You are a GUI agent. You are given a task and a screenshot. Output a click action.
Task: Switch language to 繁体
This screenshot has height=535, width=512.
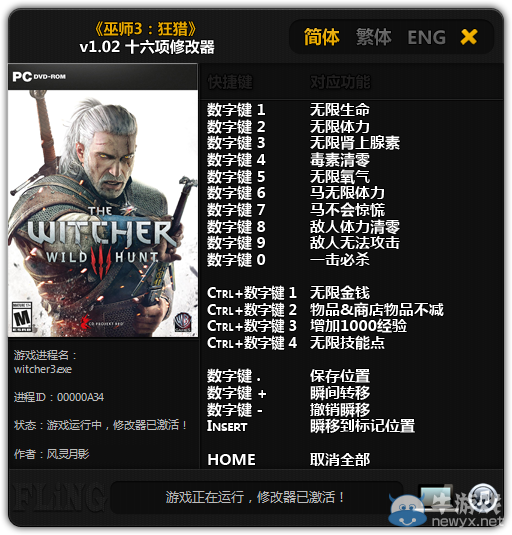(x=374, y=37)
